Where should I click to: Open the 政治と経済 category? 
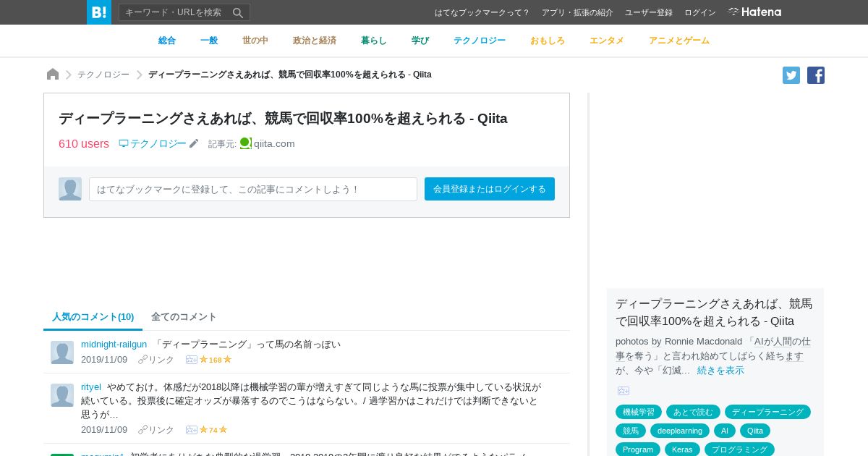pyautogui.click(x=315, y=41)
